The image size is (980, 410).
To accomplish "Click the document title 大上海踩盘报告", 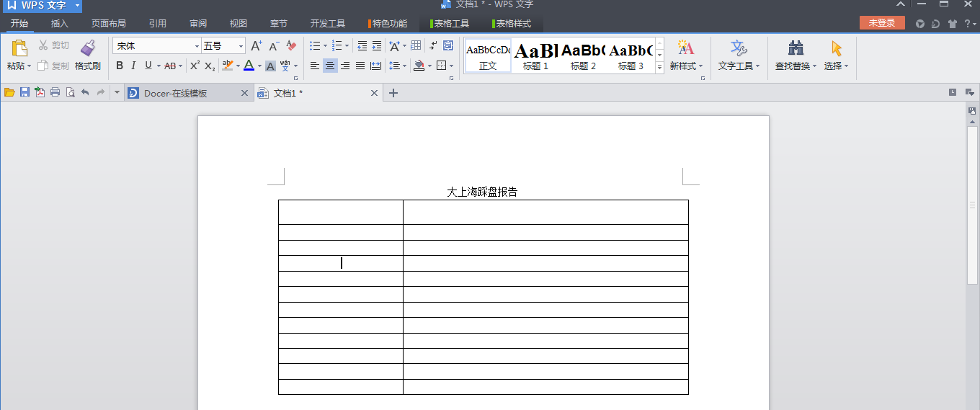I will [482, 192].
